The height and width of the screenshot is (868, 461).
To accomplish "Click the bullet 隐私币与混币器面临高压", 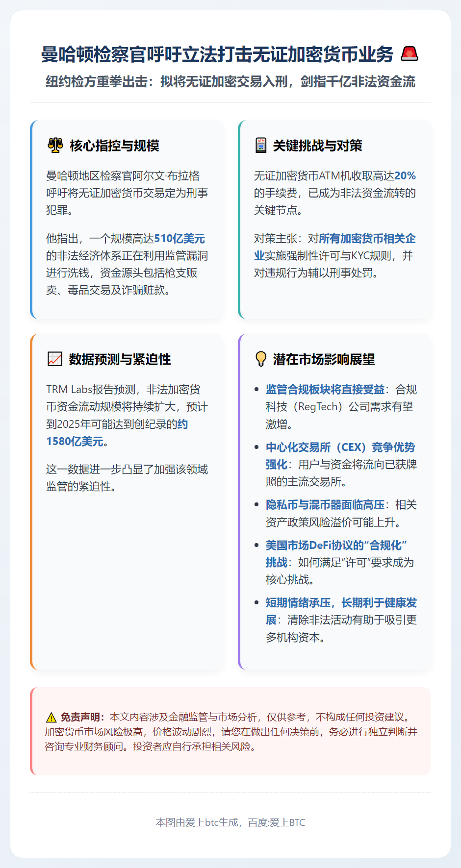I will [325, 505].
